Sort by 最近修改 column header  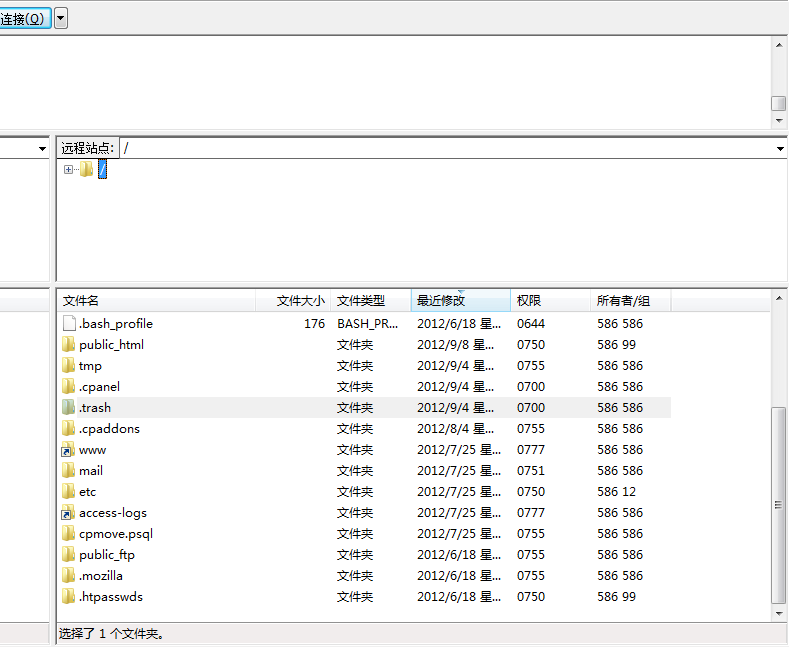point(460,301)
